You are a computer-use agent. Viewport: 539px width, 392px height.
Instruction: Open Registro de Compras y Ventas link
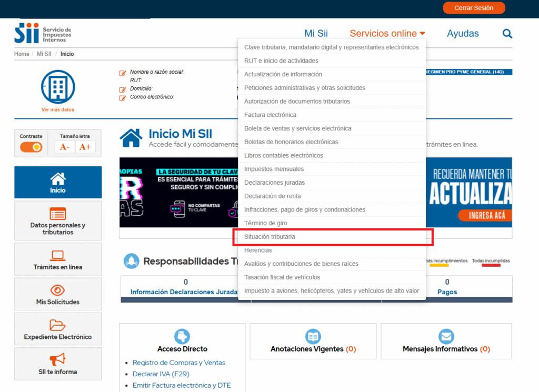click(178, 363)
